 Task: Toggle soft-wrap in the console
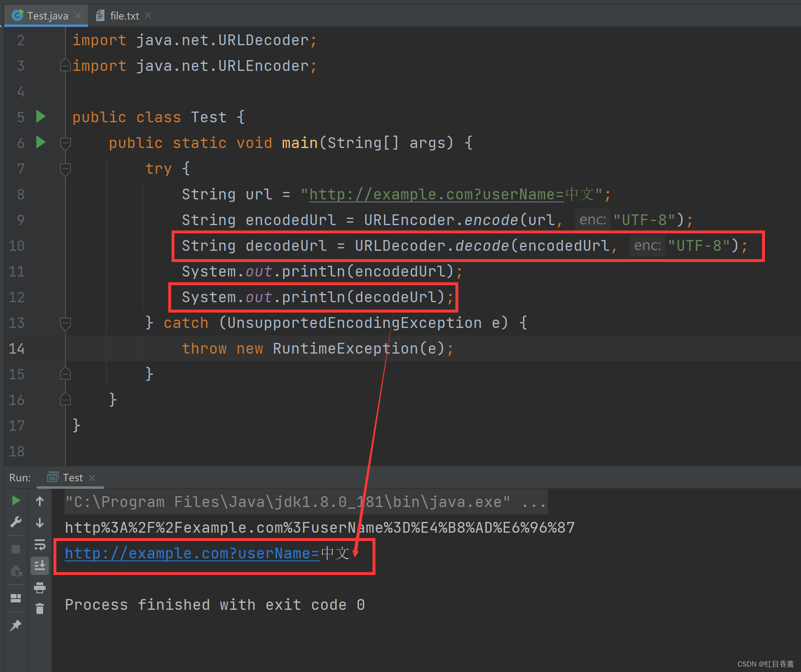tap(40, 544)
